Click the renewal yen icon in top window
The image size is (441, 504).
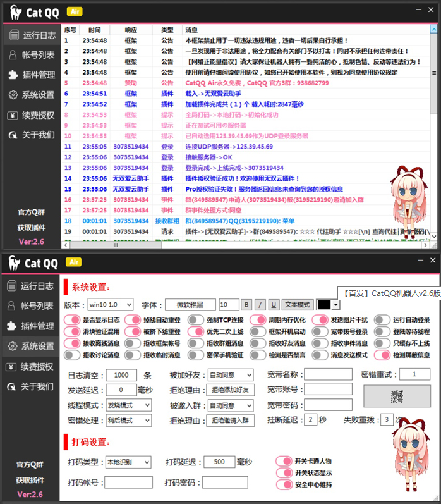coord(13,115)
